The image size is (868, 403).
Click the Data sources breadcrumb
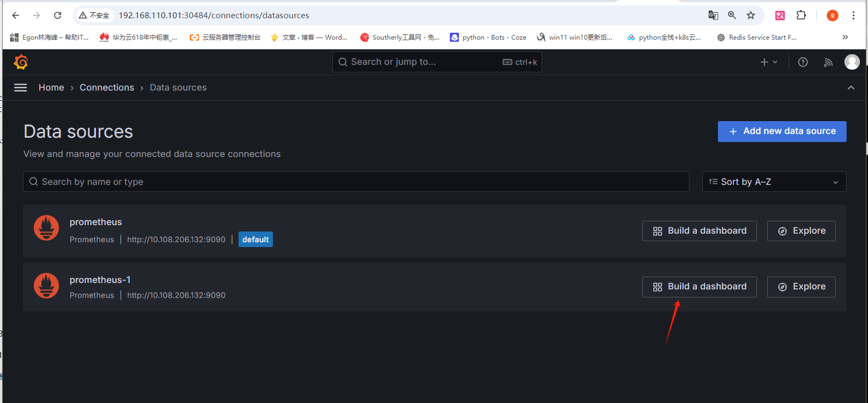pyautogui.click(x=178, y=87)
